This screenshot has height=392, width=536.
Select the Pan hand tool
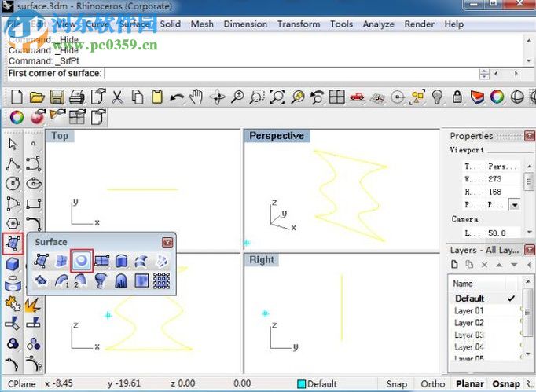pos(196,97)
